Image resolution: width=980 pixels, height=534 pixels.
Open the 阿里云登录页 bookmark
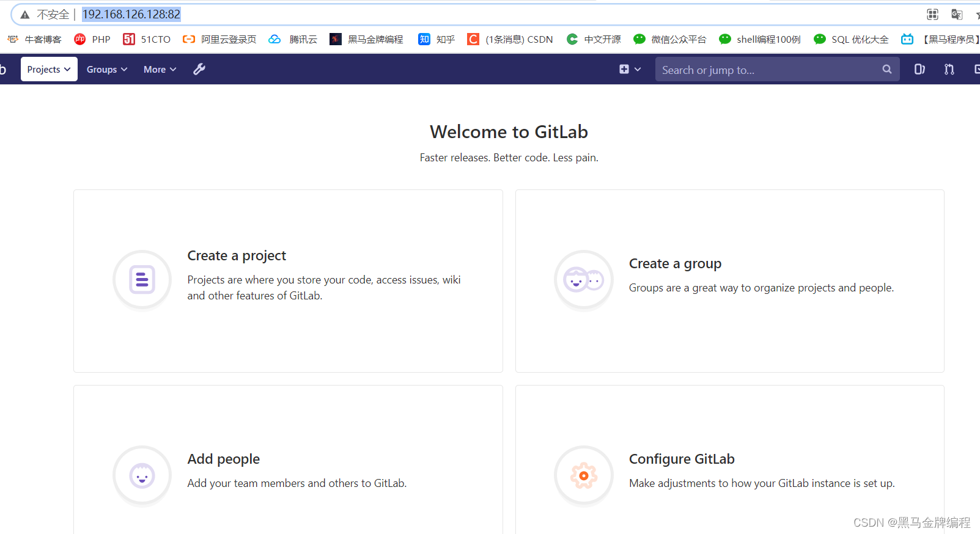[219, 39]
